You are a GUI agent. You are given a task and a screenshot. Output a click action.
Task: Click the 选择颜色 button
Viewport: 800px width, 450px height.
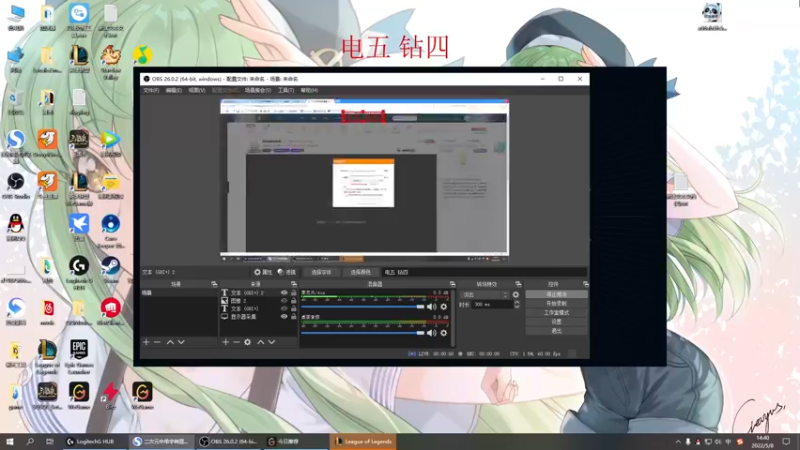pos(361,272)
